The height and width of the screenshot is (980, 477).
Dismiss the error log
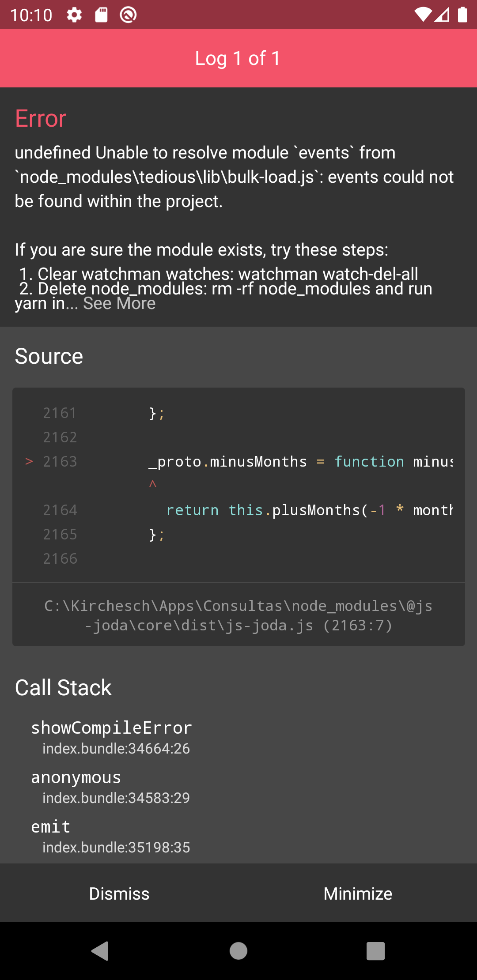119,893
